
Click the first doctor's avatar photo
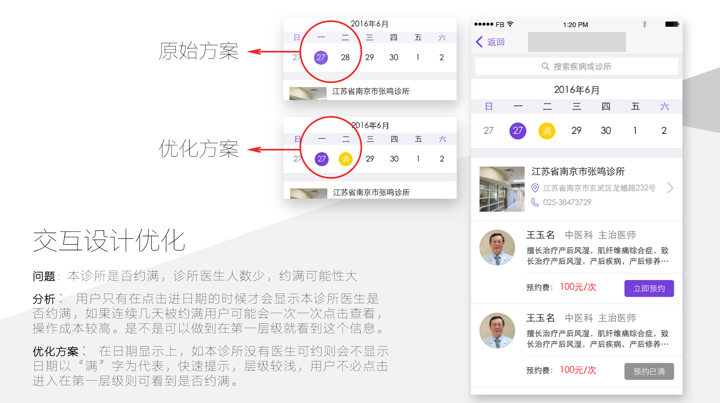click(x=497, y=248)
